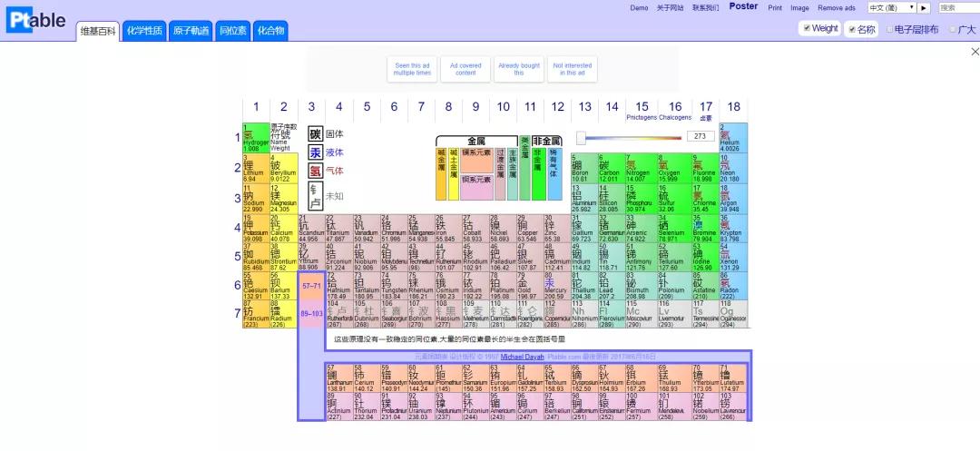Close the ad with the X icon
Viewport: 980px width, 451px height.
pyautogui.click(x=975, y=52)
